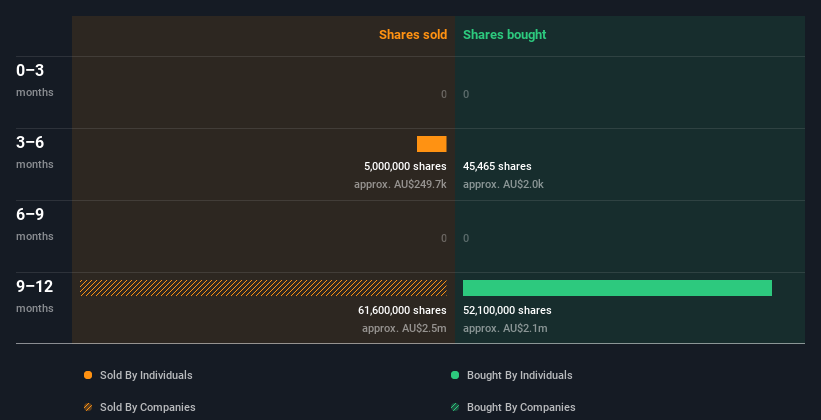The height and width of the screenshot is (420, 821).
Task: Click the hatched orange bar in 9–12 months
Action: (x=263, y=288)
